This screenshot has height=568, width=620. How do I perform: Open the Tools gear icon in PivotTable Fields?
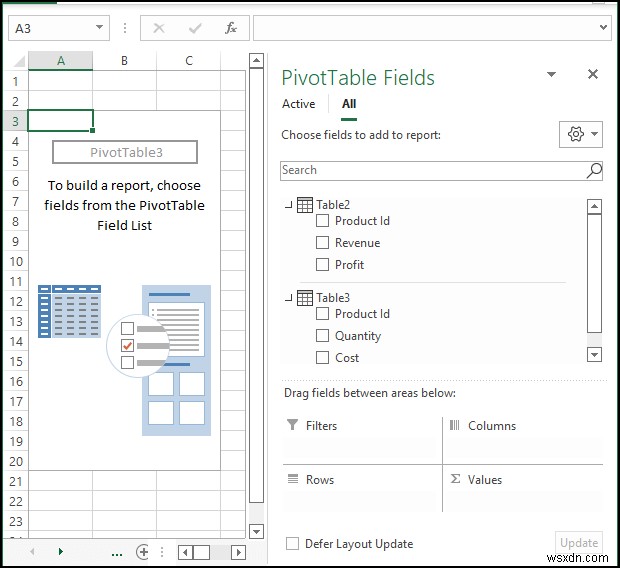pos(576,134)
